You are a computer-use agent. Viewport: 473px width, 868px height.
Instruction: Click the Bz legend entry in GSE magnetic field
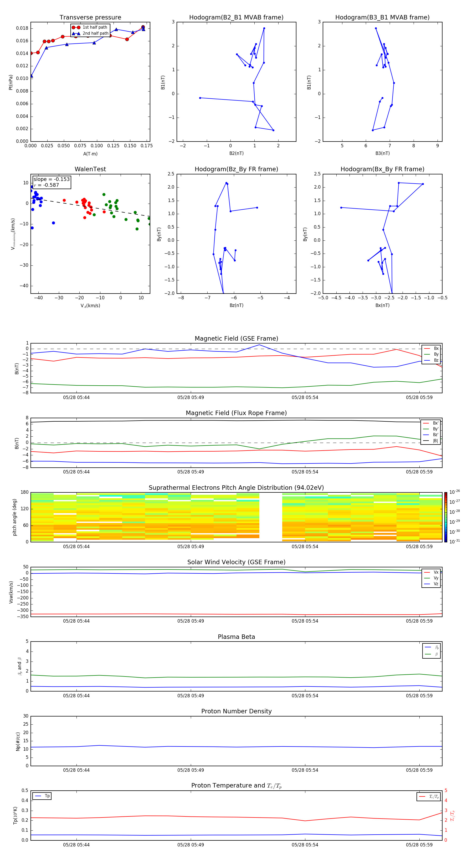pos(431,360)
